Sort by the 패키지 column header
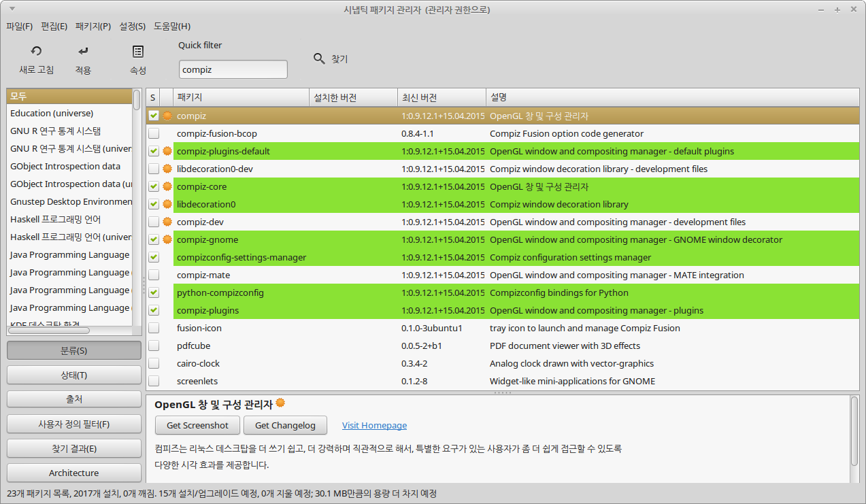This screenshot has height=504, width=866. tap(241, 98)
